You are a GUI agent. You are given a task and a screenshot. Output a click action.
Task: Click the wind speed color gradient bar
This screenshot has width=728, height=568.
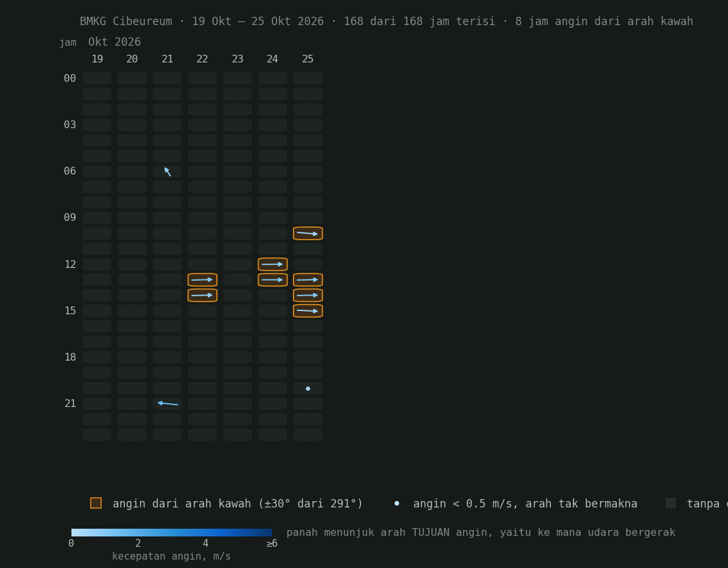[172, 532]
